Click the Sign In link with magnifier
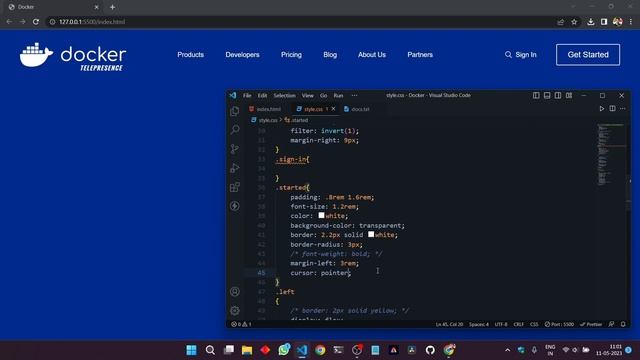This screenshot has height=360, width=640. (x=520, y=55)
